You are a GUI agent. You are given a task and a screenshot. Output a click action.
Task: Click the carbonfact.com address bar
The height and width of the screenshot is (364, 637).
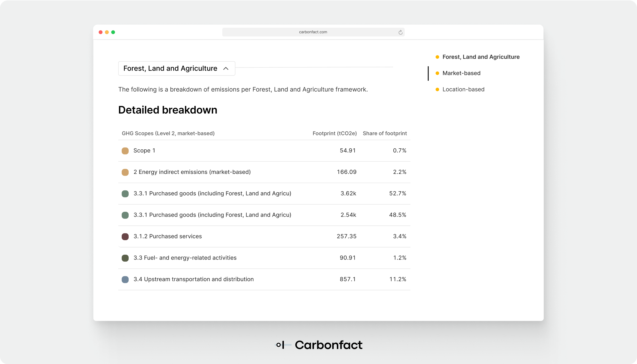pos(312,32)
